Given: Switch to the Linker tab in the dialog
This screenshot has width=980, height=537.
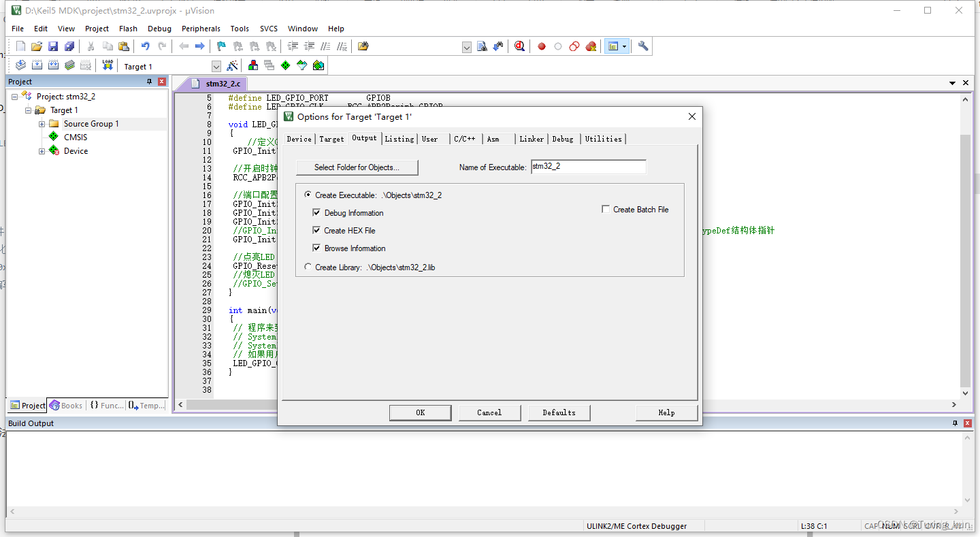Looking at the screenshot, I should pyautogui.click(x=532, y=139).
